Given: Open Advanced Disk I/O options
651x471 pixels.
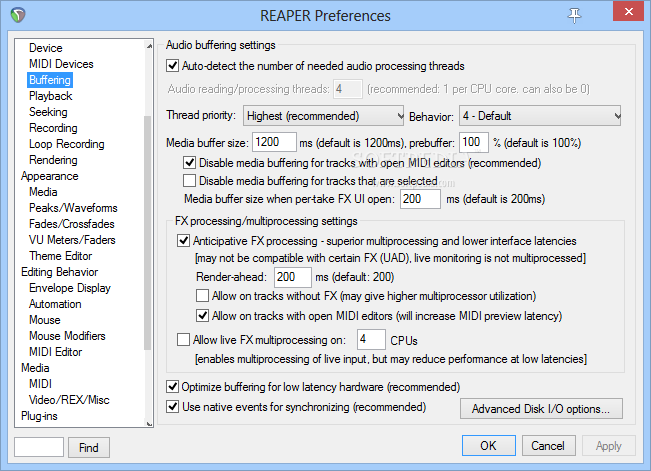Looking at the screenshot, I should pos(541,409).
